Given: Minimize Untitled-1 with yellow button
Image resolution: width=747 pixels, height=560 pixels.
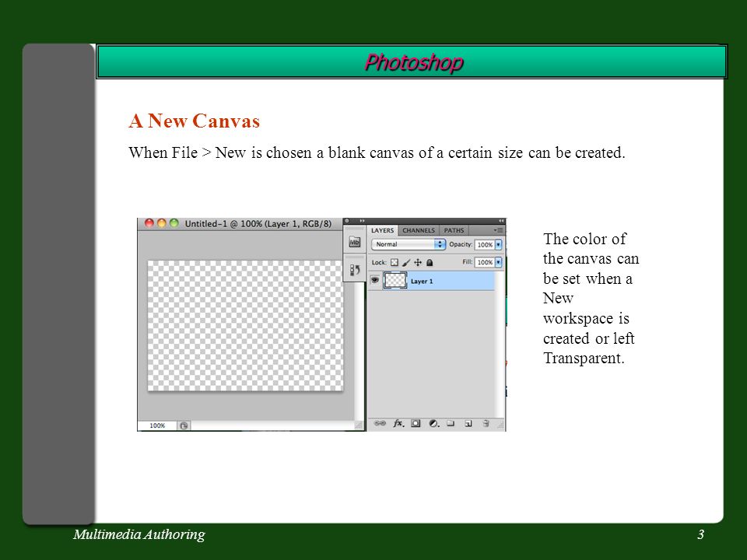Looking at the screenshot, I should coord(162,223).
